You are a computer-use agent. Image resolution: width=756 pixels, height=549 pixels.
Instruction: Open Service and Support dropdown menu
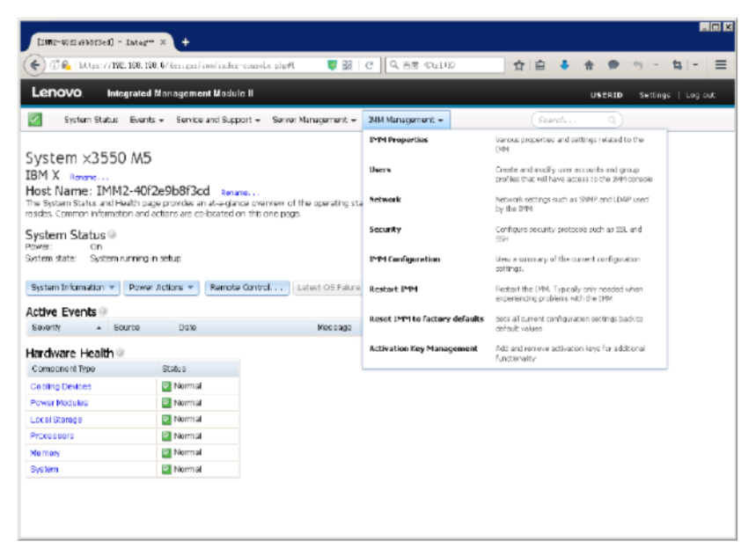[218, 120]
